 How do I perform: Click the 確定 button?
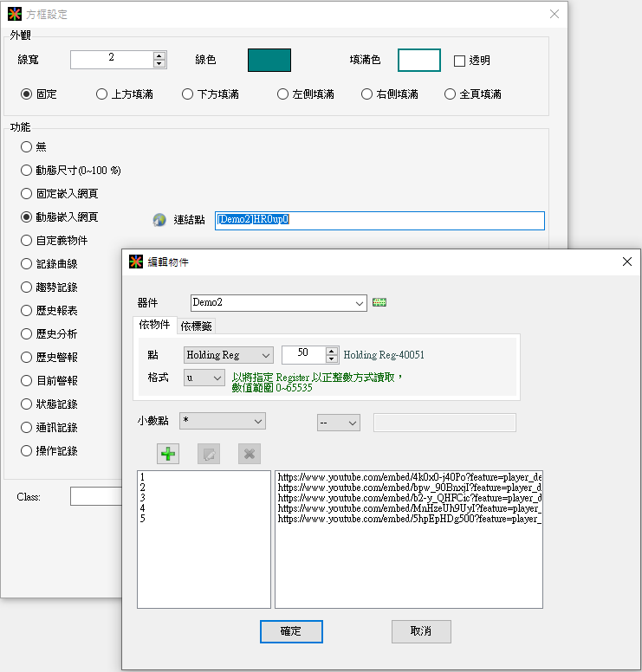coord(291,631)
